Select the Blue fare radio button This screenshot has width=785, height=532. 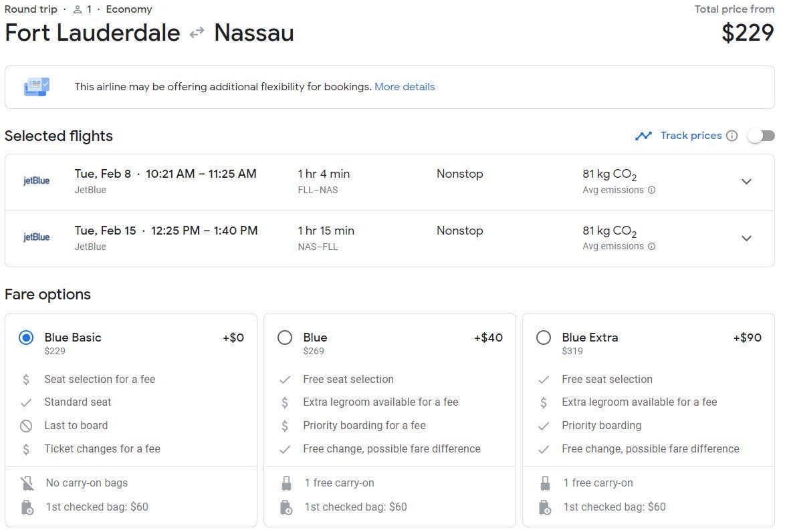coord(285,338)
